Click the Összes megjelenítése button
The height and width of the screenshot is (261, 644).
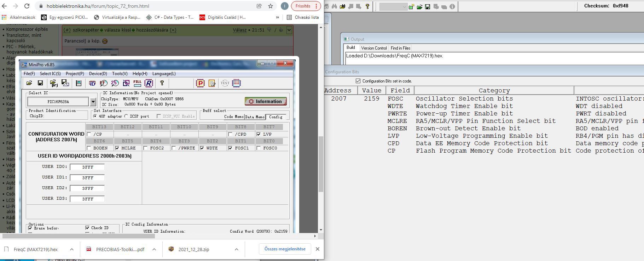click(285, 249)
